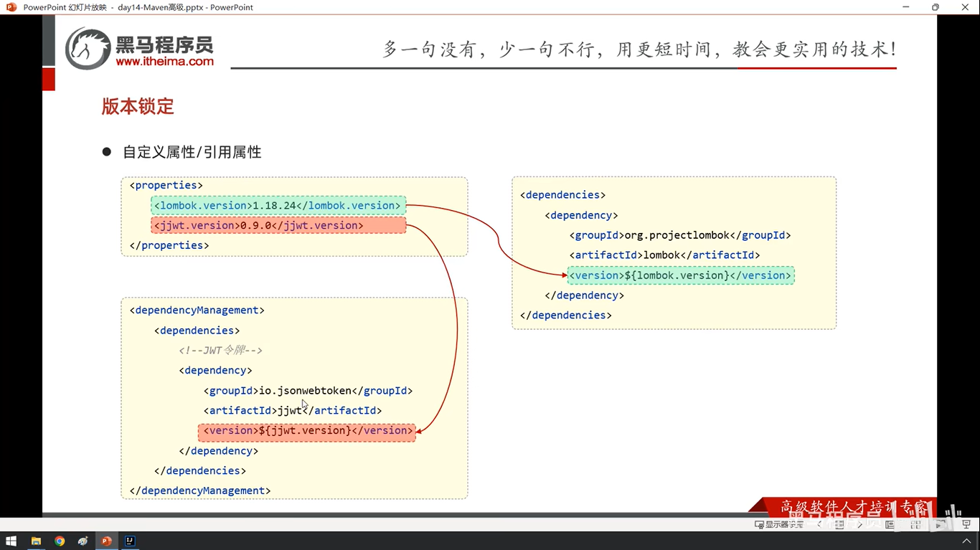Click the closing </properties> tag line
Image resolution: width=980 pixels, height=550 pixels.
pyautogui.click(x=169, y=245)
